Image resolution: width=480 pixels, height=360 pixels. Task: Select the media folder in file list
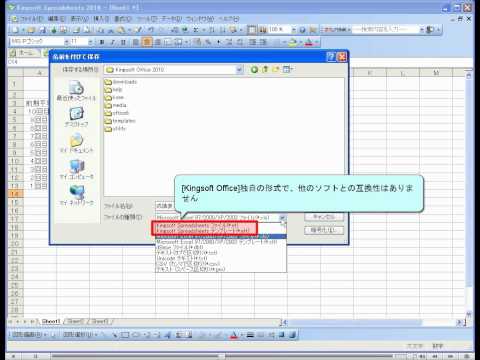point(116,105)
